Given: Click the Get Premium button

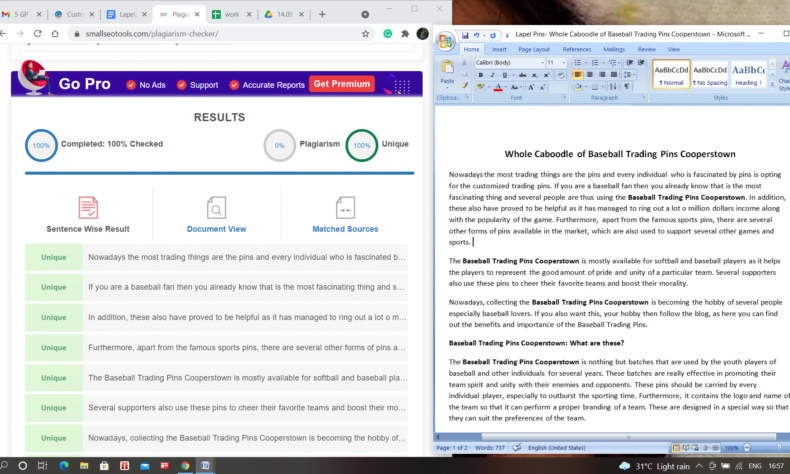Looking at the screenshot, I should click(342, 84).
